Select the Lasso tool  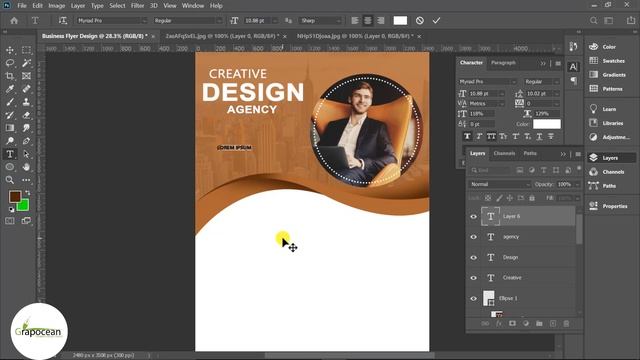(10, 63)
